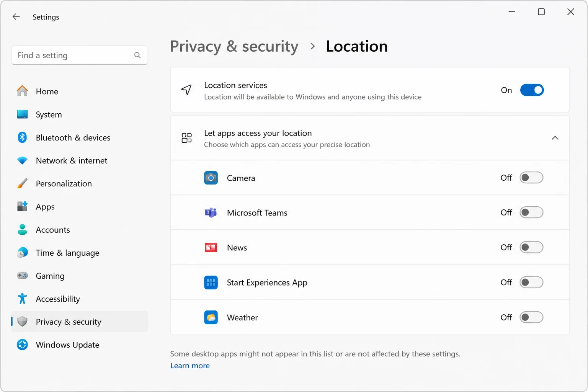Select Personalization in sidebar

(64, 183)
